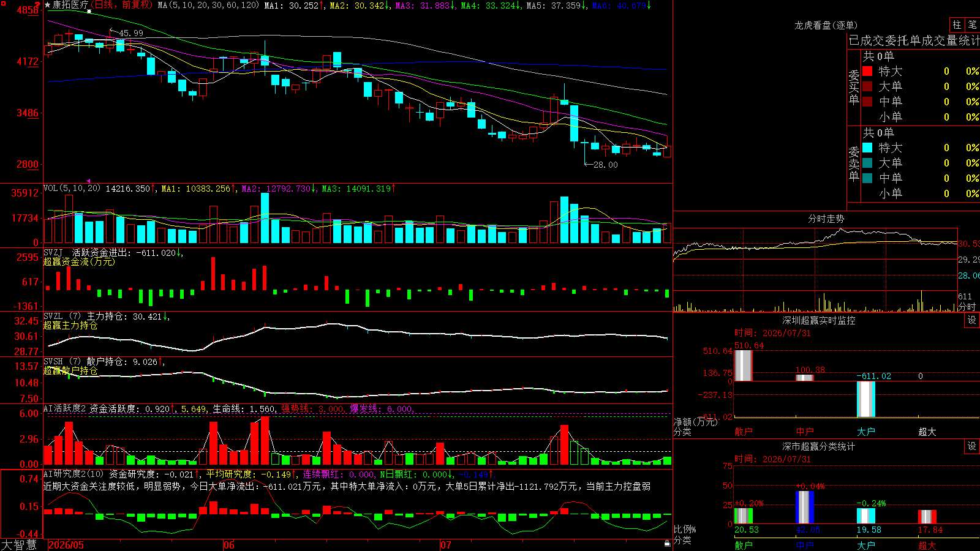Select the 2026/05 date label on the axis
Image resolution: width=980 pixels, height=551 pixels.
(66, 545)
